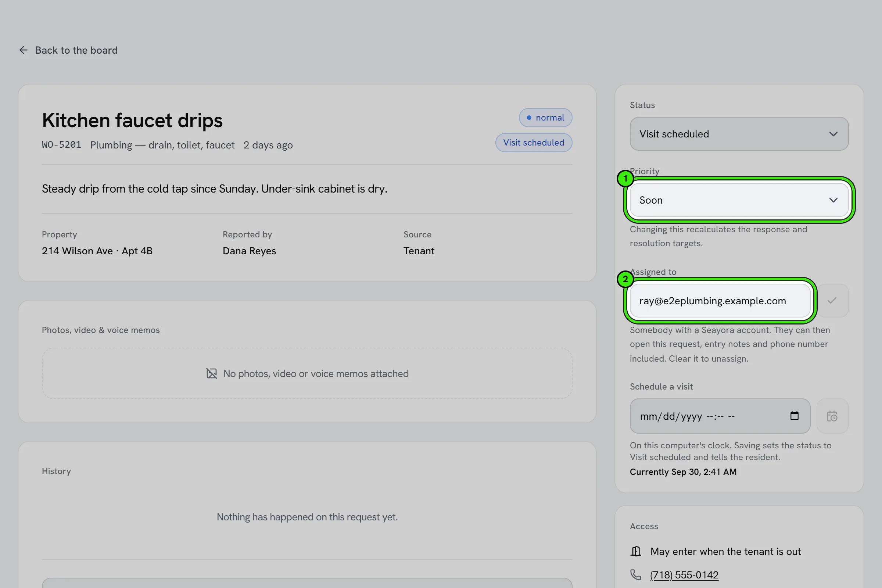This screenshot has width=882, height=588.
Task: Click the 2 days ago timestamp
Action: (x=268, y=145)
